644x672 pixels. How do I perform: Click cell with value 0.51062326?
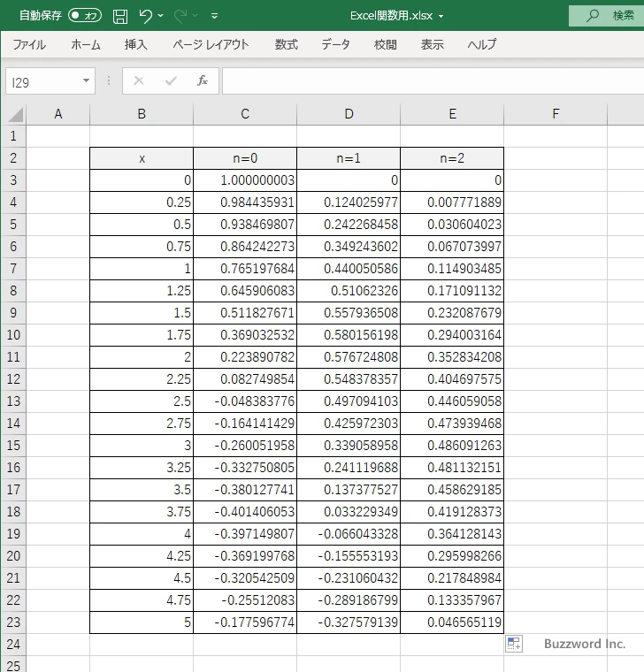pos(349,291)
